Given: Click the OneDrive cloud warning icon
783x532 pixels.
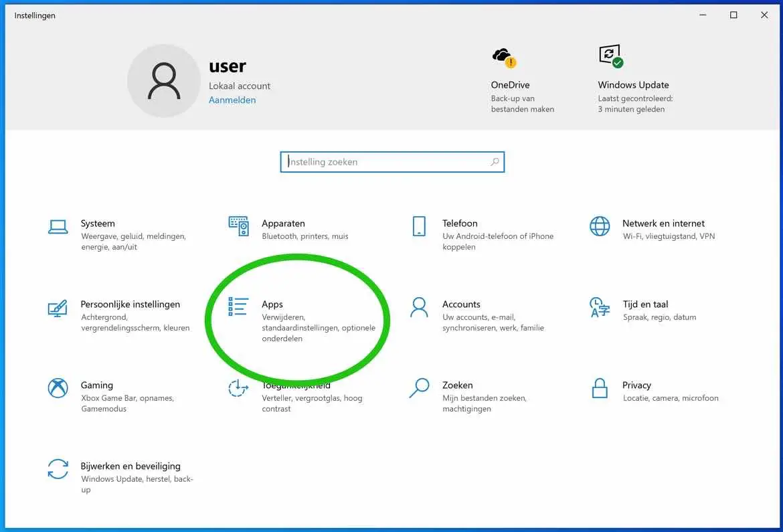Looking at the screenshot, I should click(504, 58).
